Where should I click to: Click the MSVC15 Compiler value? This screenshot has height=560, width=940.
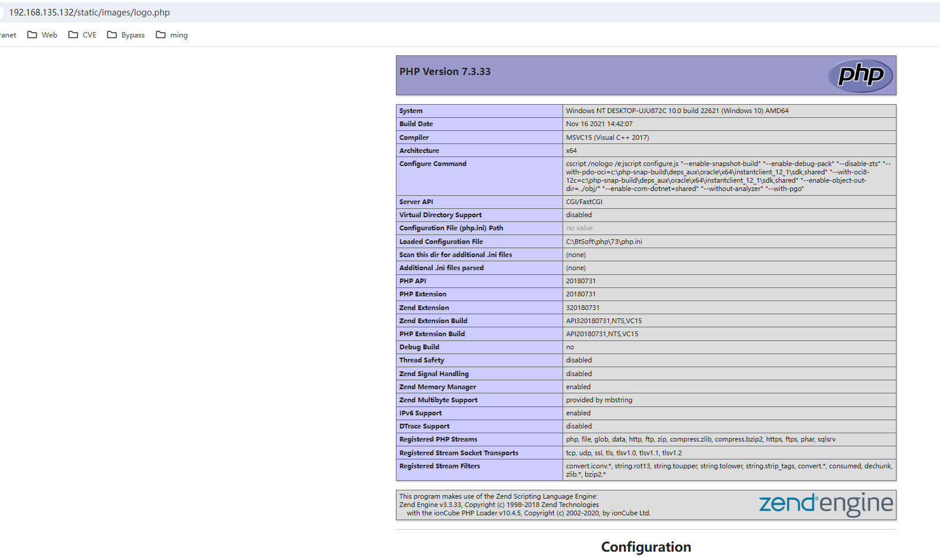click(x=607, y=137)
